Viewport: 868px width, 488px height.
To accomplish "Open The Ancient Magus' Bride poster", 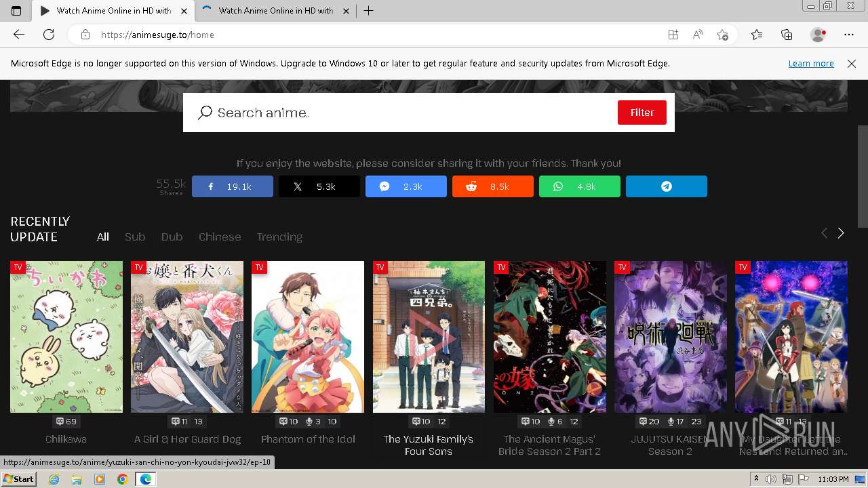I will coord(550,337).
